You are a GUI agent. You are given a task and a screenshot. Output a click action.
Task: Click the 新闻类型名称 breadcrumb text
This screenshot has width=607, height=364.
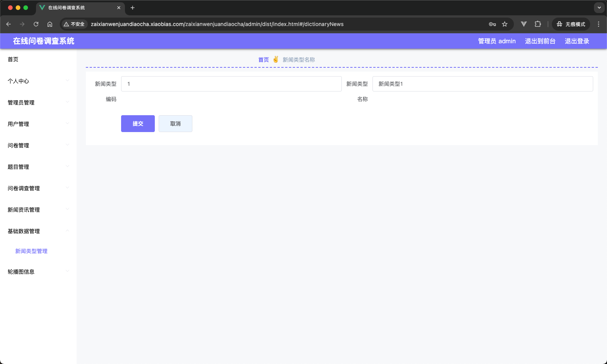click(299, 60)
